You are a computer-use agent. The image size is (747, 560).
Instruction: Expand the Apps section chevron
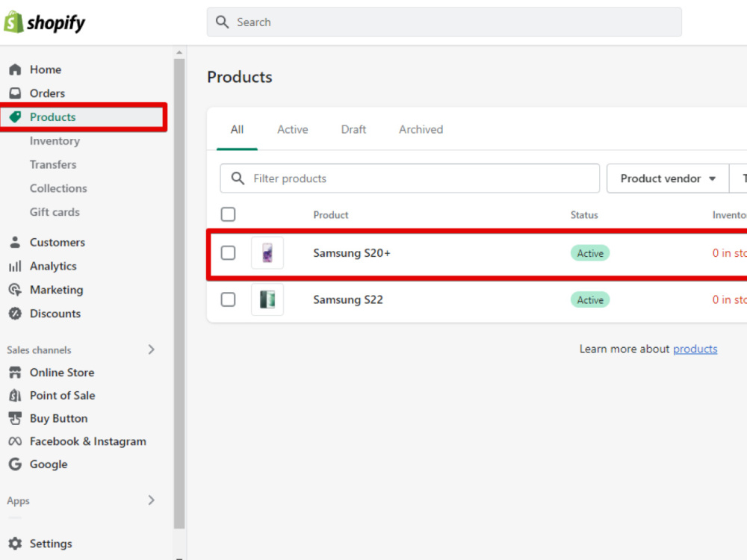click(151, 500)
